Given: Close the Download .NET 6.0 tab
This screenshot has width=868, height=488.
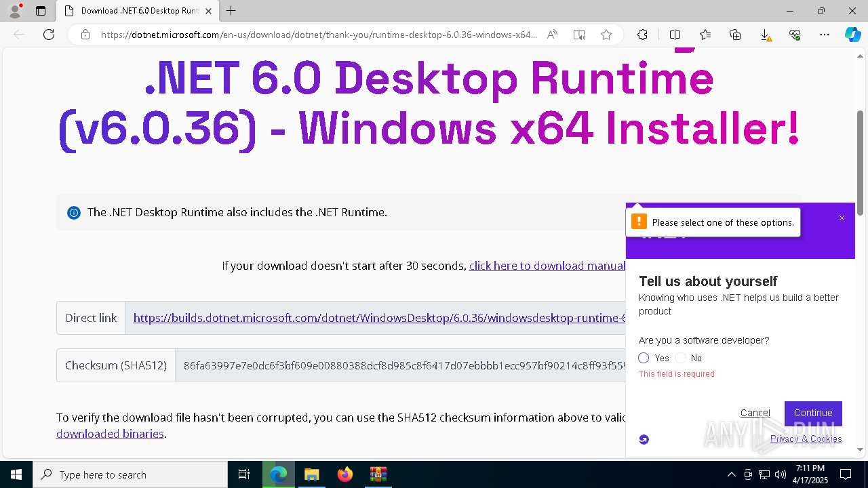Looking at the screenshot, I should pos(208,11).
